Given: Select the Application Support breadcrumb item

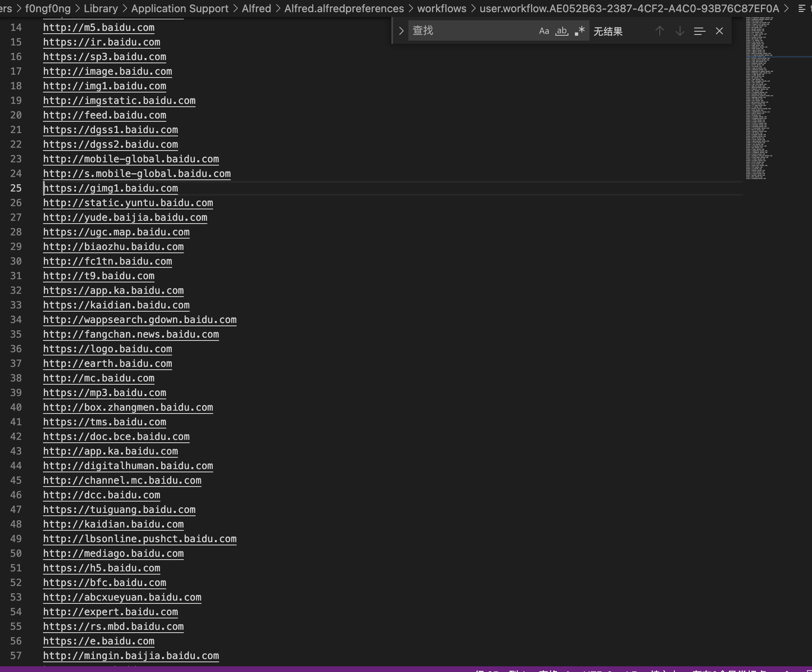Looking at the screenshot, I should tap(179, 8).
